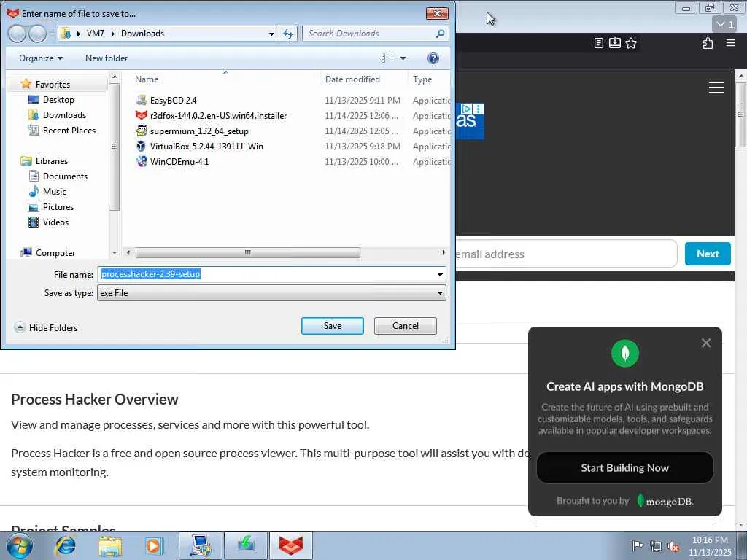The height and width of the screenshot is (560, 747).
Task: Click the network tray icon
Action: click(x=656, y=546)
